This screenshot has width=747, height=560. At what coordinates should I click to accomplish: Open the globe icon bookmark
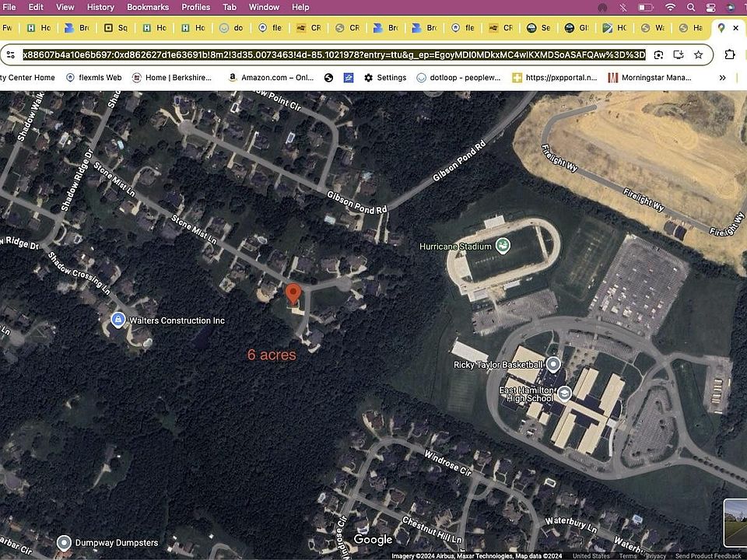click(x=328, y=78)
